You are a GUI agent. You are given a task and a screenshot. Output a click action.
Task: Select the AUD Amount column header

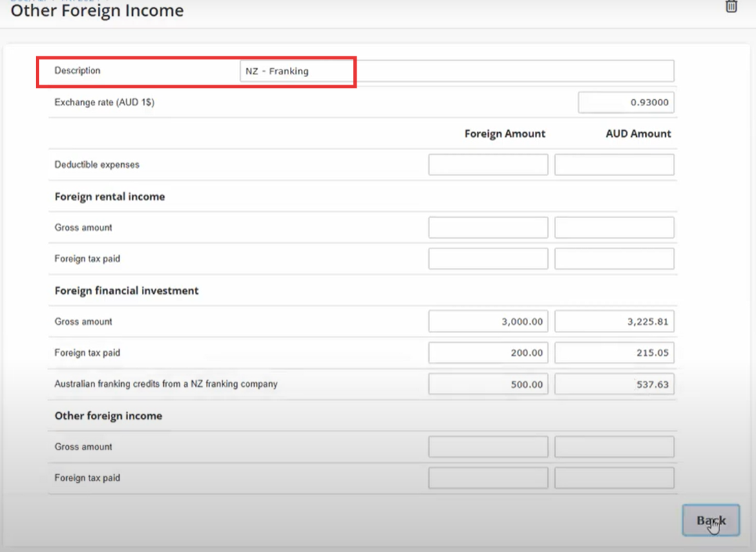638,134
